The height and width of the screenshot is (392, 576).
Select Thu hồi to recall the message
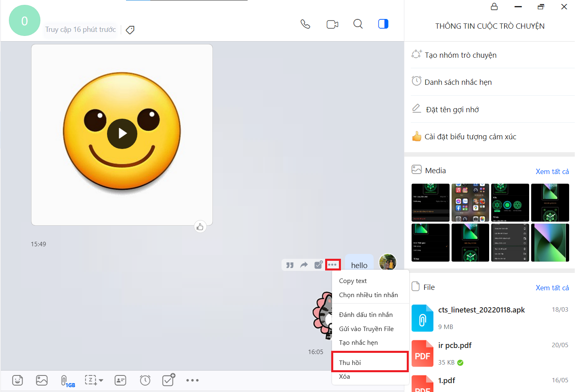[350, 363]
